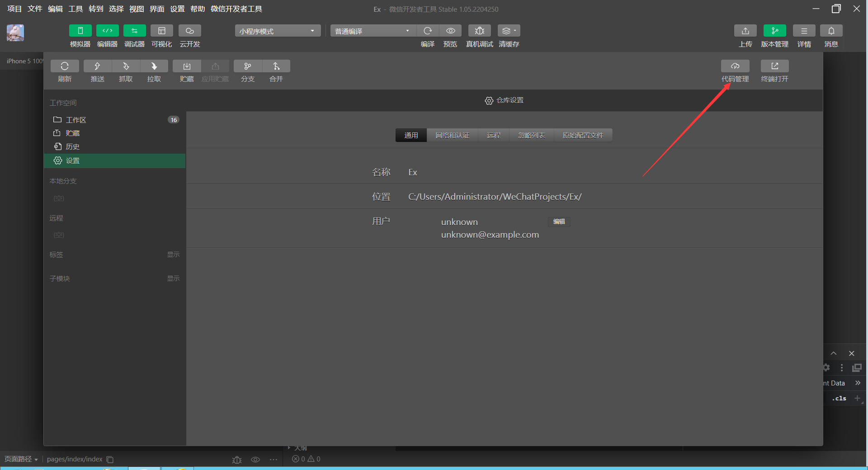Image resolution: width=868 pixels, height=470 pixels.
Task: Click the dock side icon in debugger
Action: [x=857, y=368]
